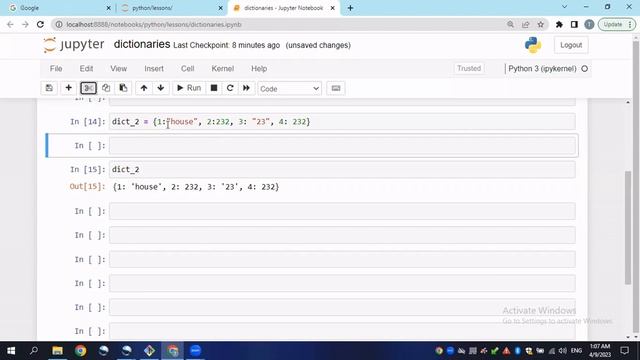The height and width of the screenshot is (360, 640).
Task: Open the browser extensions puzzle icon
Action: coord(559,24)
